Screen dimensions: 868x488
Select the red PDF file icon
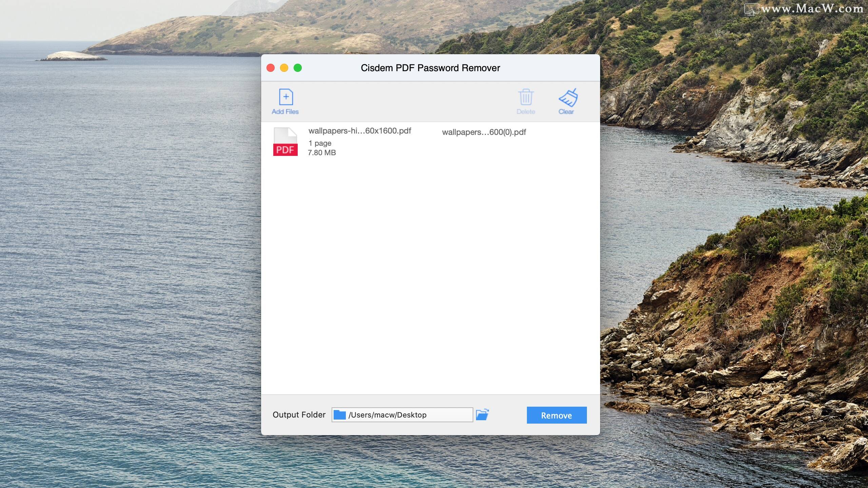coord(285,142)
